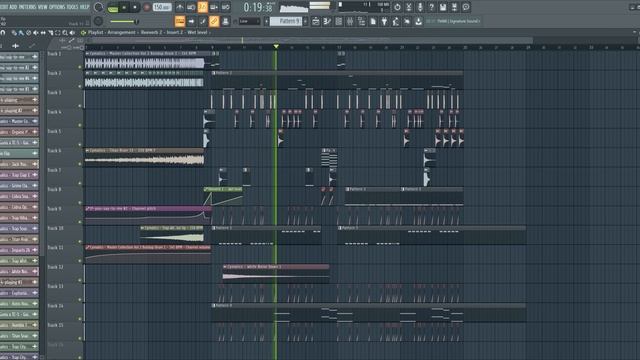
Task: Open the ADD menu
Action: tap(13, 7)
